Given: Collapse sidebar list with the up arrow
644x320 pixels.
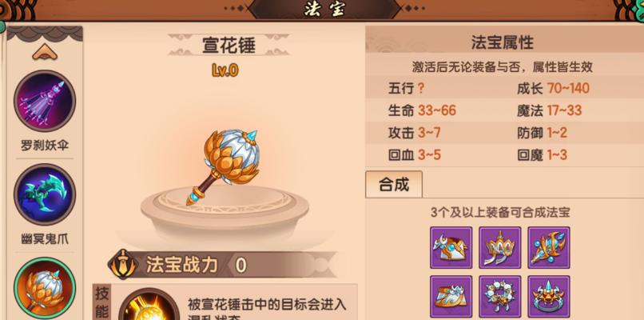Looking at the screenshot, I should [45, 52].
